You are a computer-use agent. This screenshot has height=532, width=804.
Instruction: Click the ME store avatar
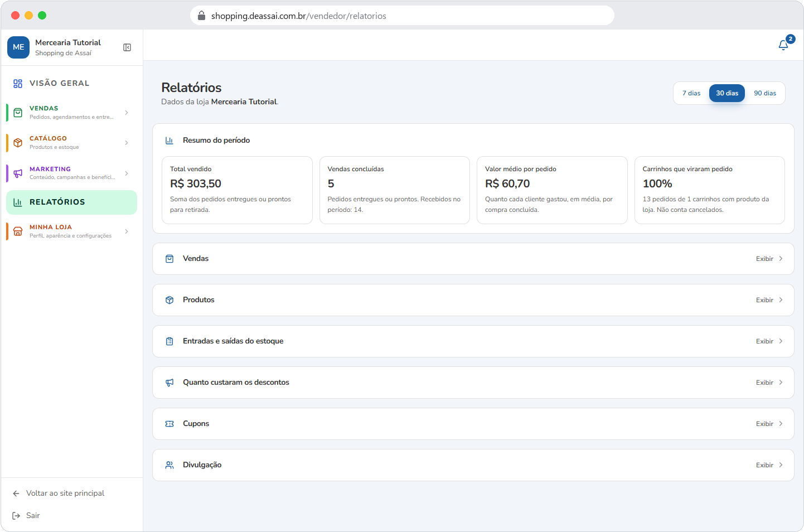tap(18, 47)
